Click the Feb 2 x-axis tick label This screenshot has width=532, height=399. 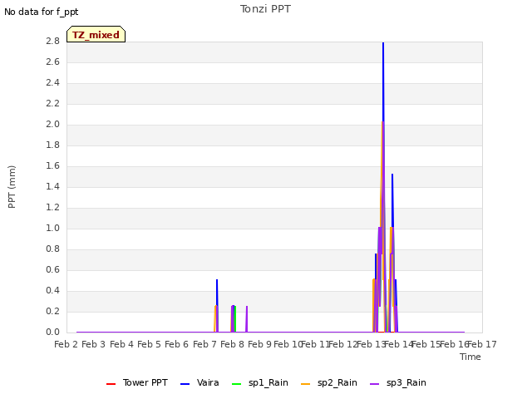click(66, 344)
